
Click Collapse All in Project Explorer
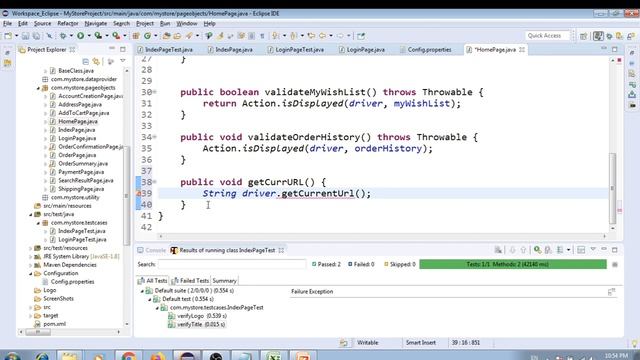pos(86,62)
